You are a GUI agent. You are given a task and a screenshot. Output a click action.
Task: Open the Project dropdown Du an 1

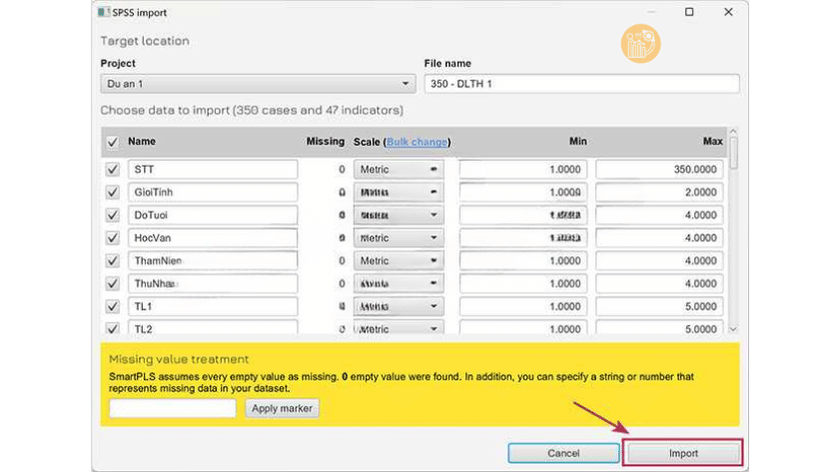click(x=258, y=84)
